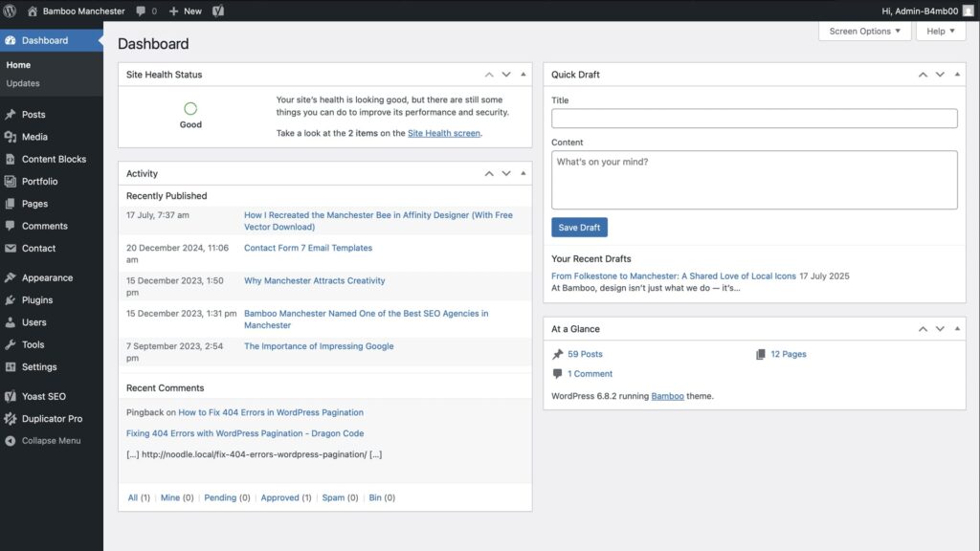Open the Screen Options dropdown
Screen dimensions: 980x551
(x=865, y=31)
